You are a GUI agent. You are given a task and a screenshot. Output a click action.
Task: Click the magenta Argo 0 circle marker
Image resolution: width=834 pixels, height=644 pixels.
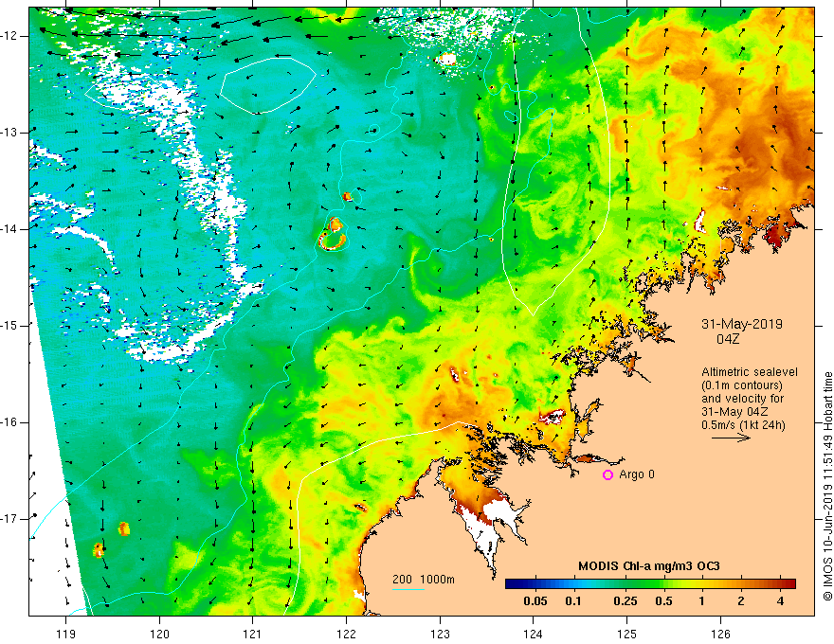[x=607, y=475]
